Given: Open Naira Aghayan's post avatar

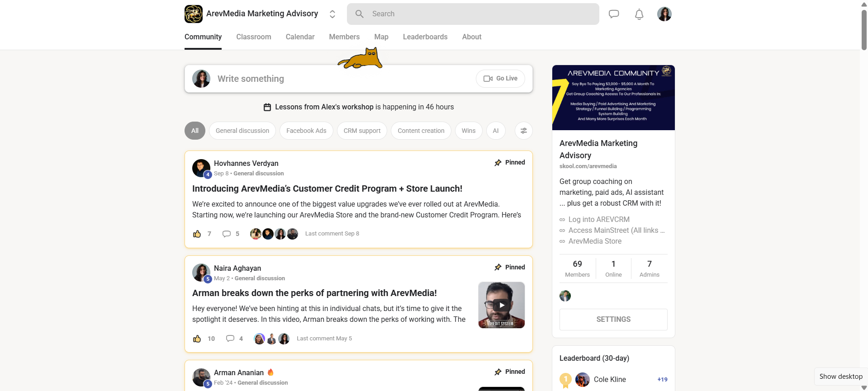Looking at the screenshot, I should point(201,273).
